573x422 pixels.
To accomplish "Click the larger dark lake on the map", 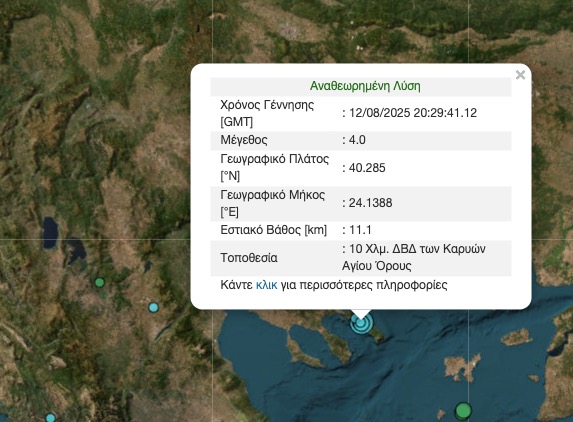I will [x=50, y=233].
